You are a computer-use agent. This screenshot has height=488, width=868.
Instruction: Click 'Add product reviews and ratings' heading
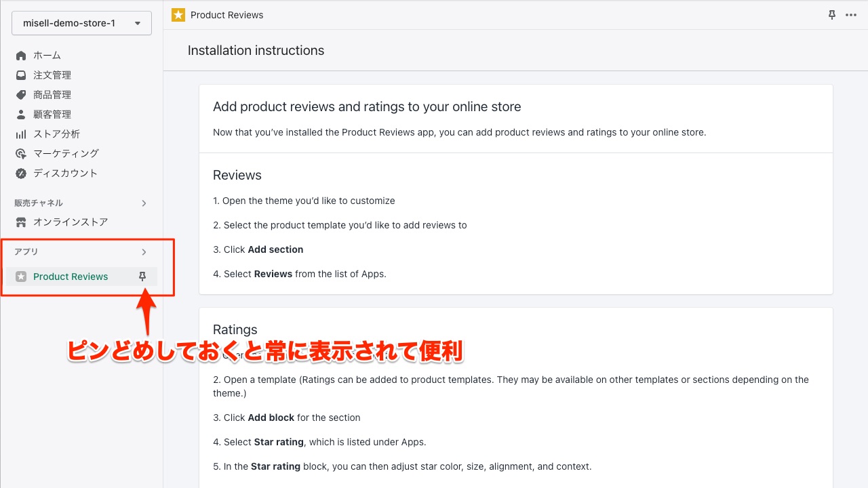pyautogui.click(x=367, y=107)
